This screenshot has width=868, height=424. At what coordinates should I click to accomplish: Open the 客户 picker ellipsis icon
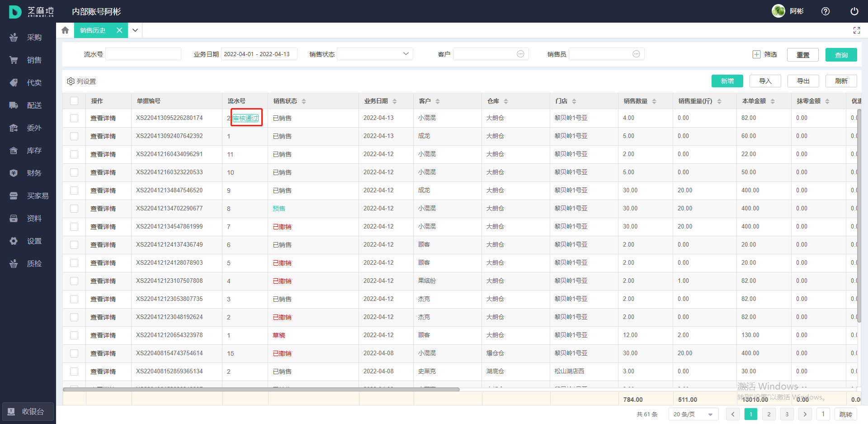[520, 54]
